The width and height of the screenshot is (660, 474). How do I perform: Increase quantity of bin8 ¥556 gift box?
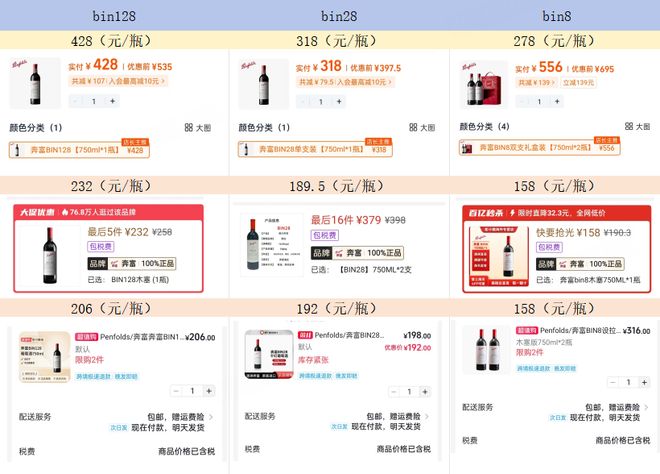pos(557,101)
